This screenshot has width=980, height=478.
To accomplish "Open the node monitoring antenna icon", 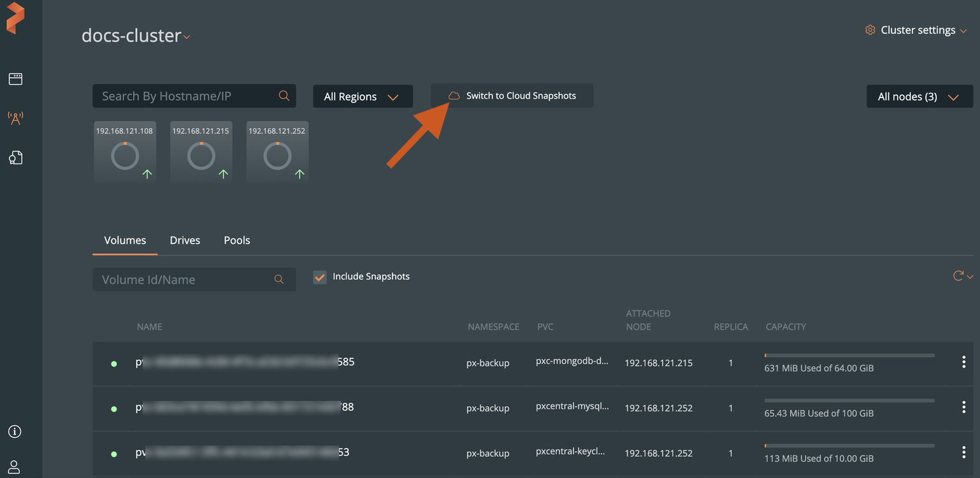I will click(x=15, y=118).
